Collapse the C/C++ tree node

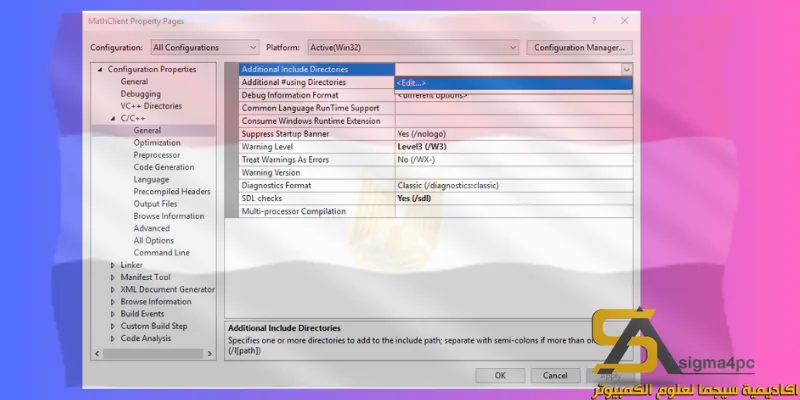pos(113,118)
